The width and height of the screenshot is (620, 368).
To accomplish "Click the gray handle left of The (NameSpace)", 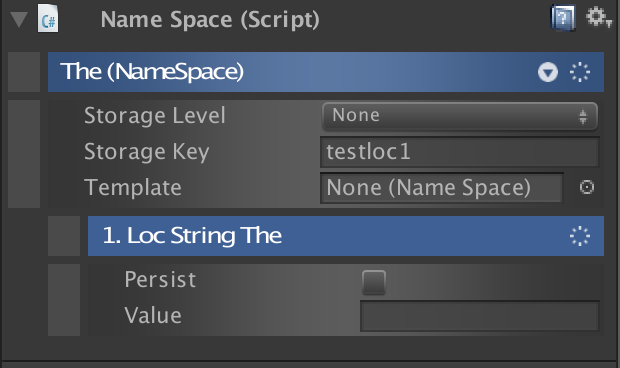I will pos(24,72).
